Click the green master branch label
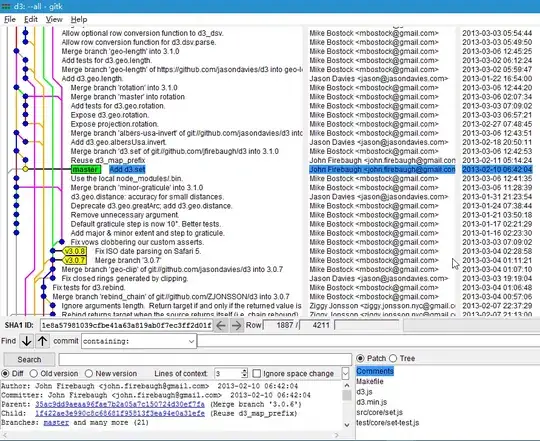The width and height of the screenshot is (540, 441). click(x=85, y=169)
